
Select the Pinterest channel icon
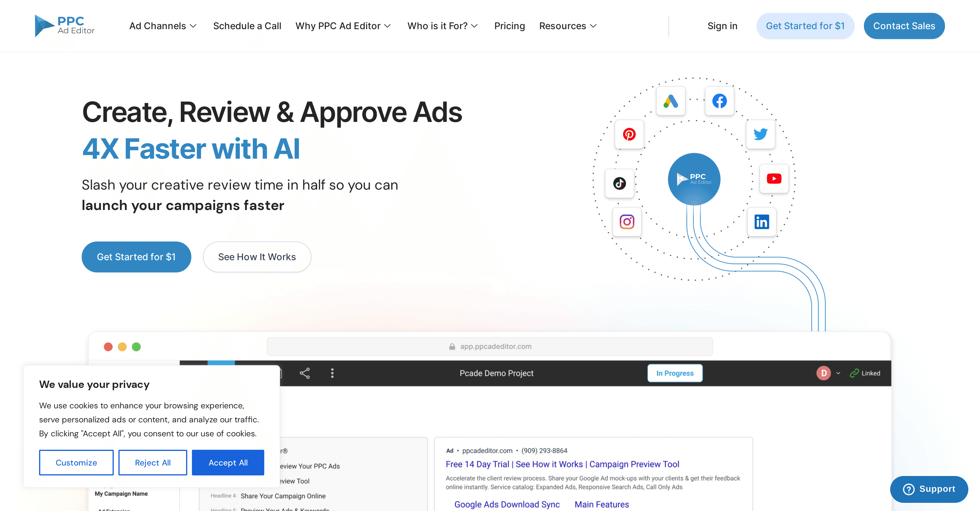click(629, 135)
